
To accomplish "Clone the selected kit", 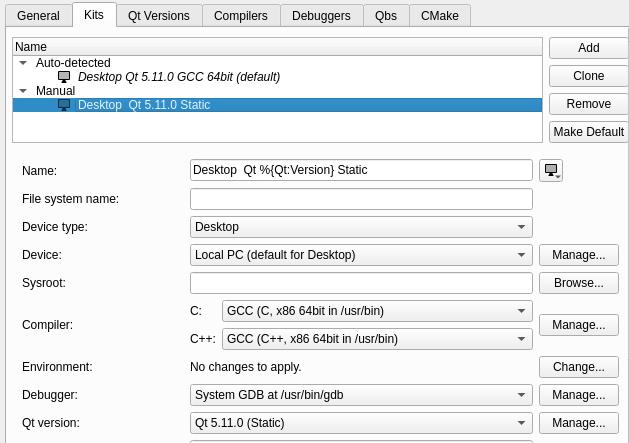I will coord(588,76).
